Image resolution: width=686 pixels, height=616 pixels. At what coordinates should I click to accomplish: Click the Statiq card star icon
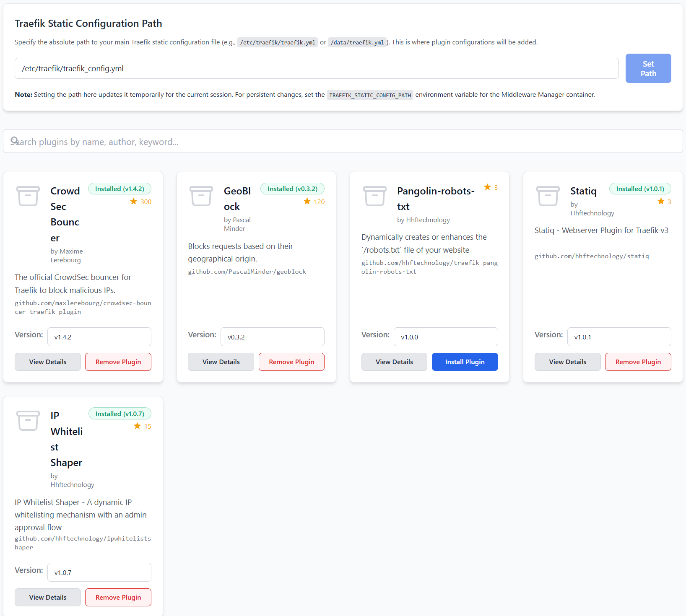click(661, 202)
